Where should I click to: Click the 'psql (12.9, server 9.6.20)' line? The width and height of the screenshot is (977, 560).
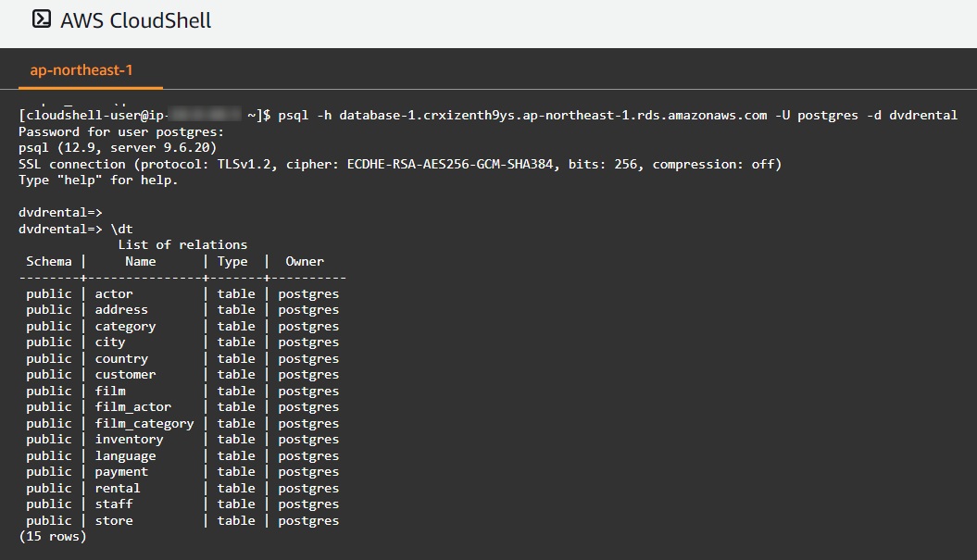[117, 147]
